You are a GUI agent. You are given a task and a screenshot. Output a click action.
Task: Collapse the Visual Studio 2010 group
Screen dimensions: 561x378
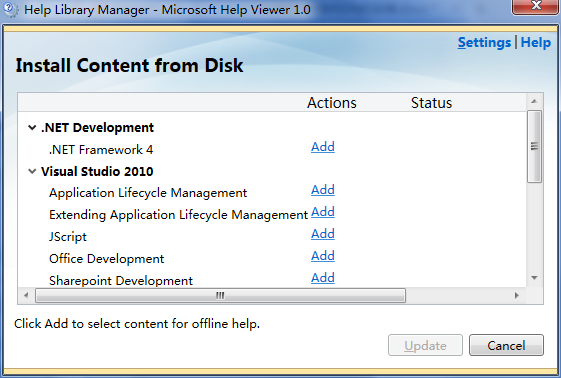pyautogui.click(x=32, y=172)
